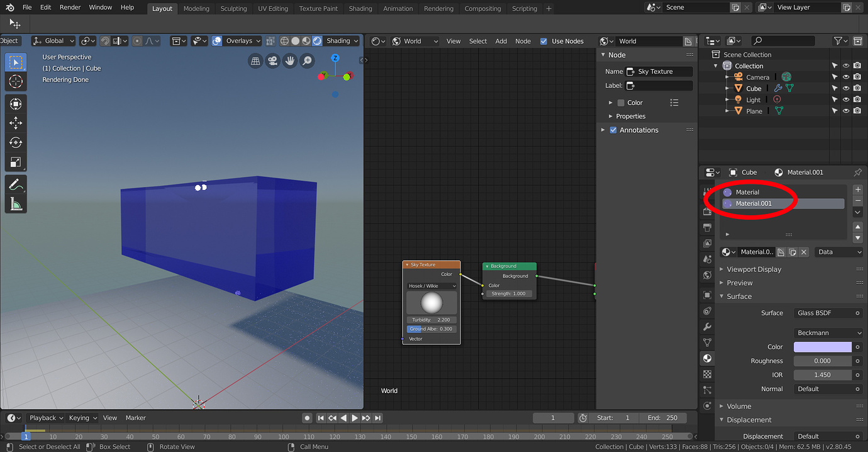Click the blue Z axis gizmo
Screen dimensions: 868x452
[x=335, y=58]
